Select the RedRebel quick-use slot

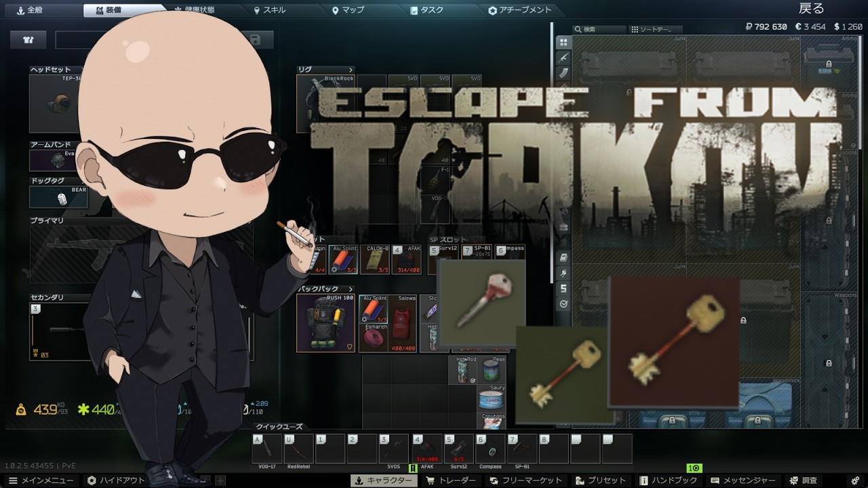coord(298,450)
